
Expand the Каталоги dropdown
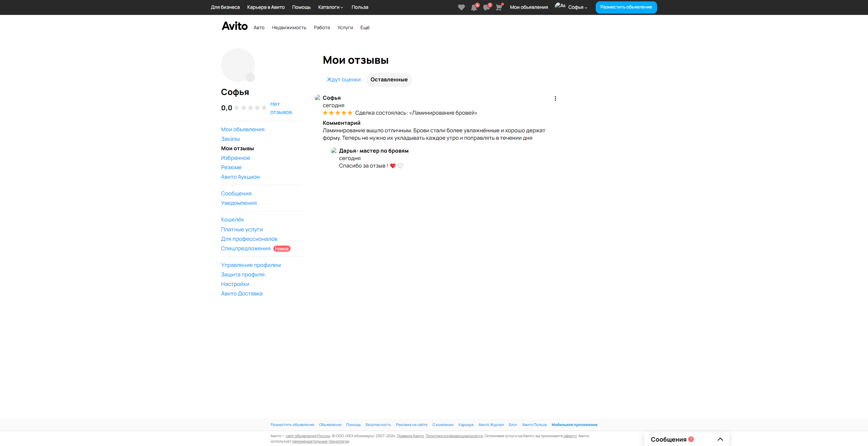pos(331,7)
